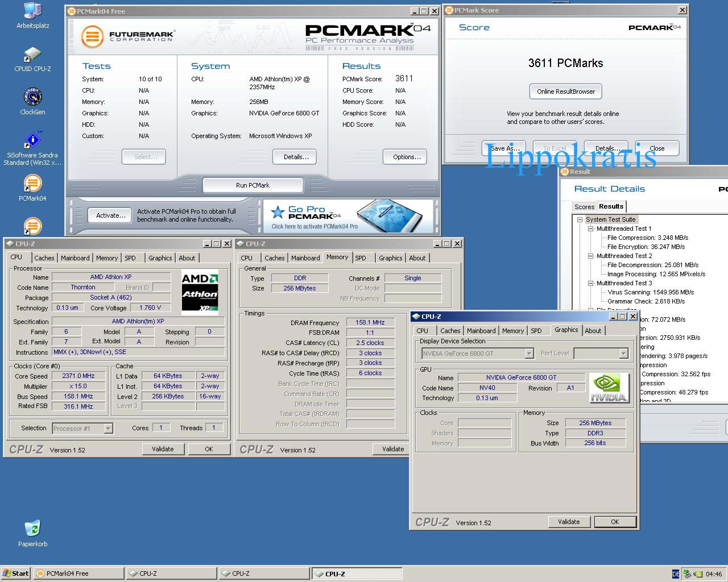728x582 pixels.
Task: Click Run PCMark button
Action: pos(253,185)
